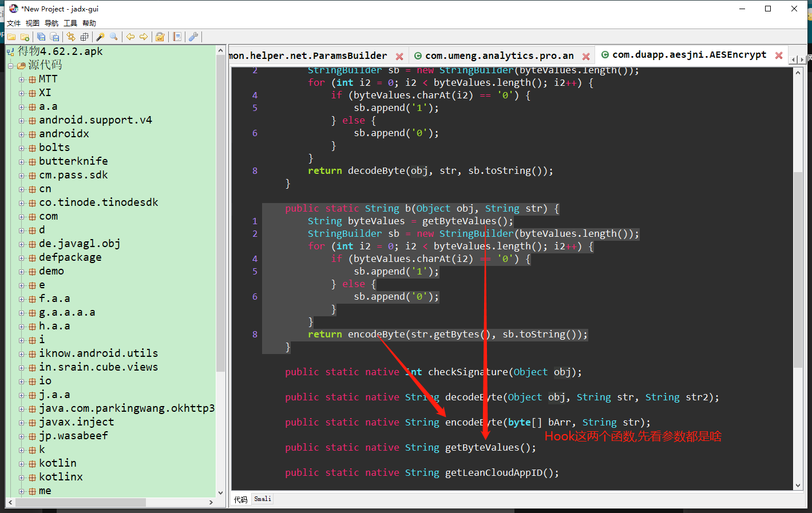
Task: Click checkSignature method name in code
Action: point(468,372)
